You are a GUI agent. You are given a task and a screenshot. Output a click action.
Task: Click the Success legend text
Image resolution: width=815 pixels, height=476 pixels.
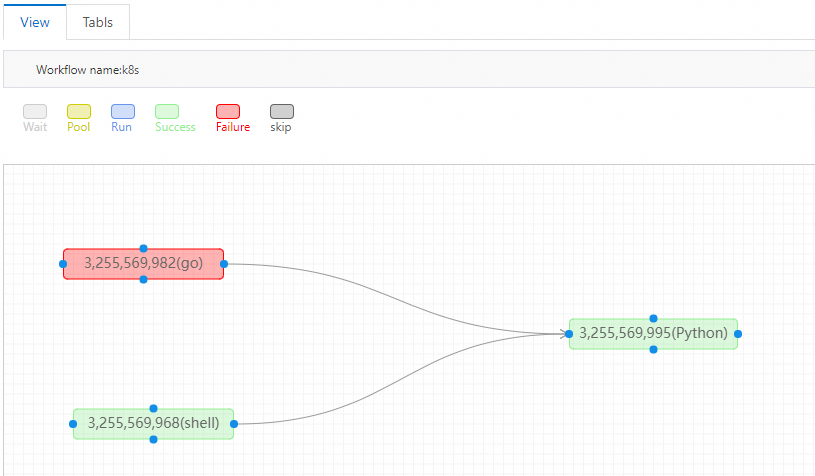pos(175,127)
